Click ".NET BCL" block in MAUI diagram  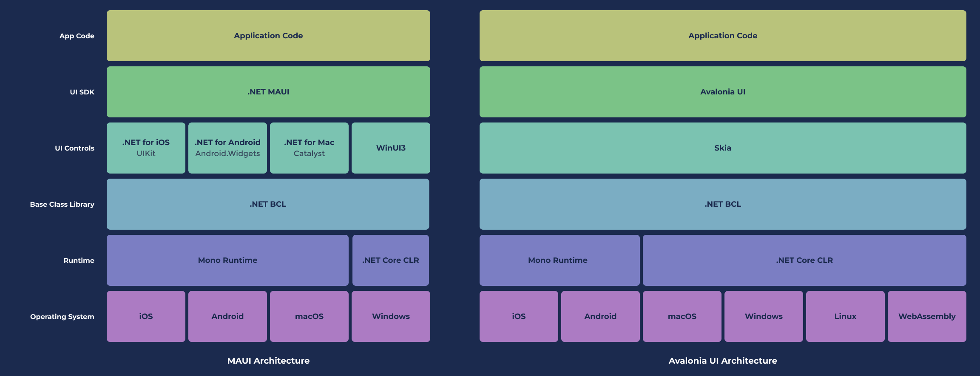tap(268, 204)
